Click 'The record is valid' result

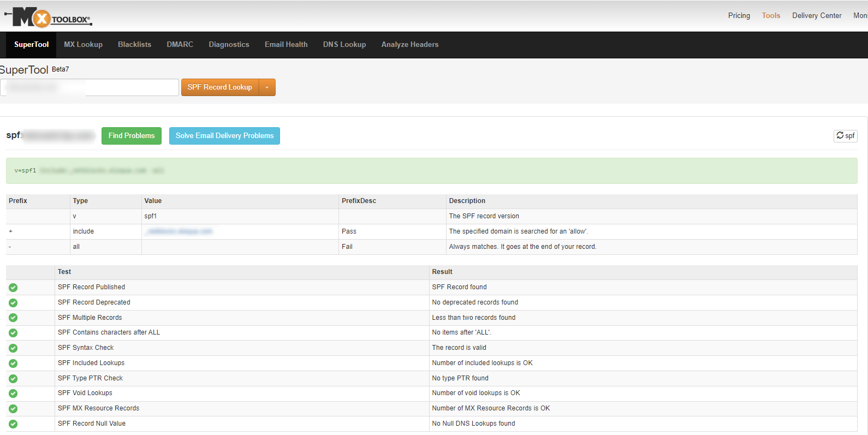[459, 348]
